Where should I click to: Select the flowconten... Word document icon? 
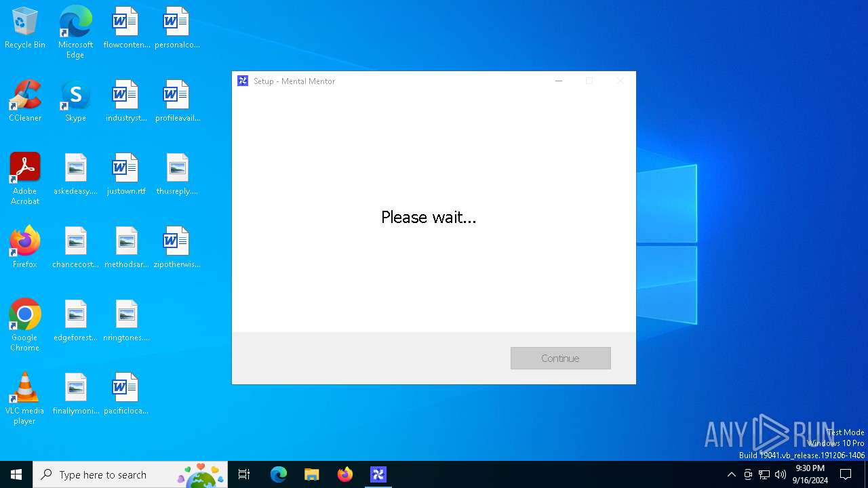pyautogui.click(x=126, y=28)
